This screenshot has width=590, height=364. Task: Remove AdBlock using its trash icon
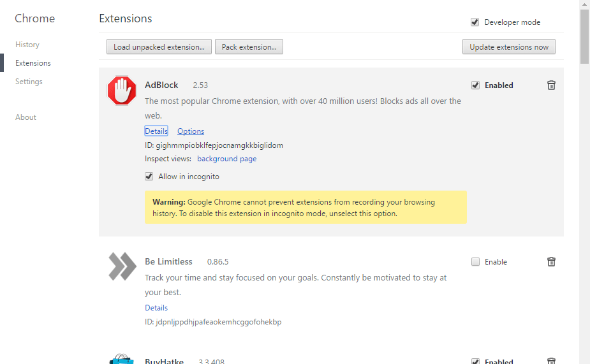pyautogui.click(x=551, y=85)
